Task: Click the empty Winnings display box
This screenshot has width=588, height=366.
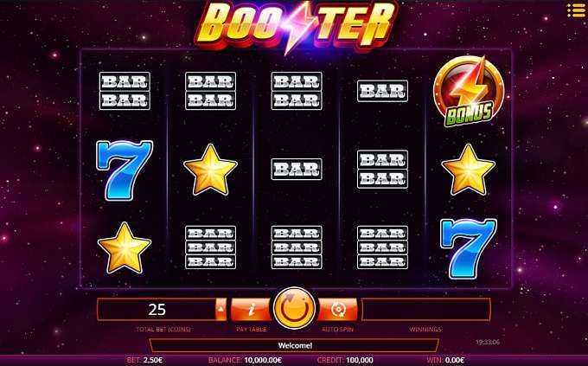Action: pyautogui.click(x=426, y=310)
